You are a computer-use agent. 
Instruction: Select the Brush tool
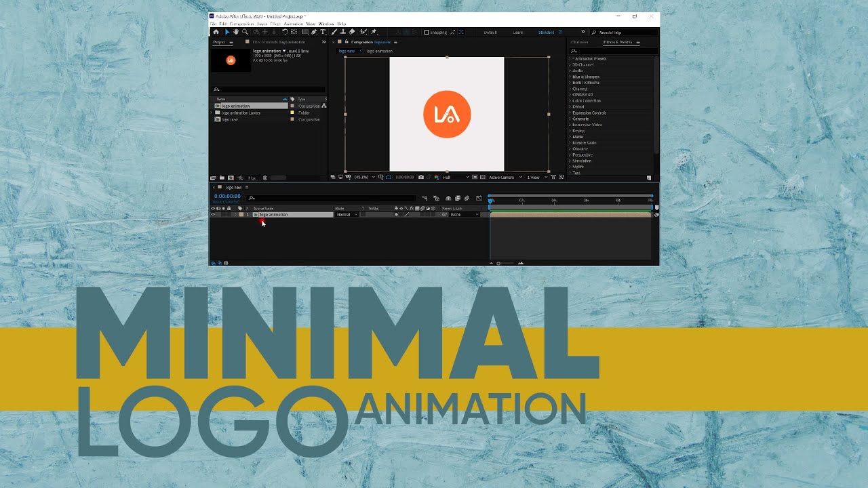tap(334, 32)
